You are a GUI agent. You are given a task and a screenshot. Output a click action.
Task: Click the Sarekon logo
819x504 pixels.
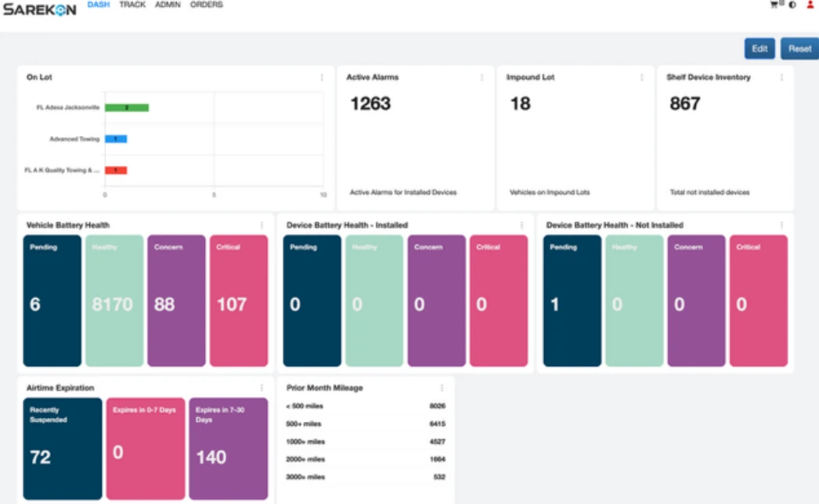pos(40,9)
